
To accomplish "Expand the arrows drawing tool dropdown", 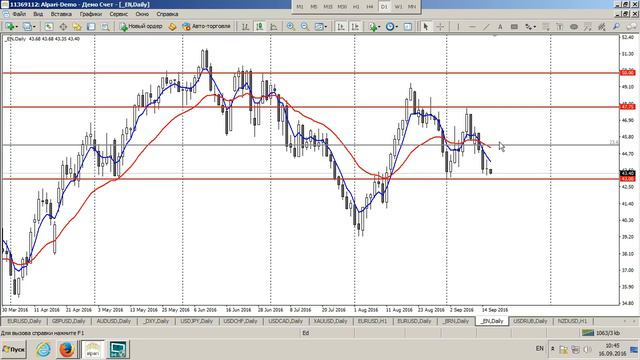I will 534,27.
